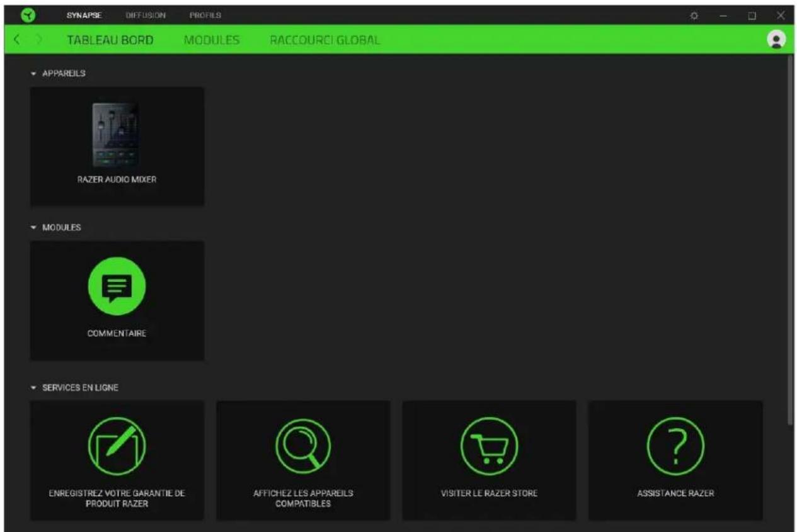Collapse the Services en ligne section

33,388
